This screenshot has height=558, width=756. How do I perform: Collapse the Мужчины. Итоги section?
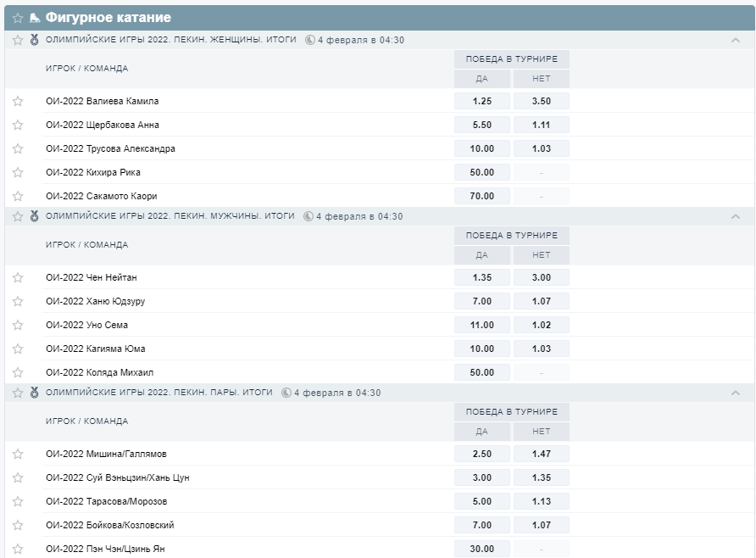[735, 216]
